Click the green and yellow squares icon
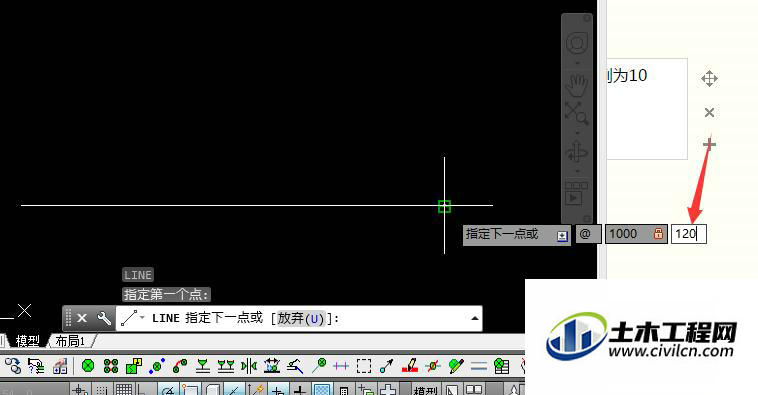Screen dimensions: 758x395 (134, 366)
